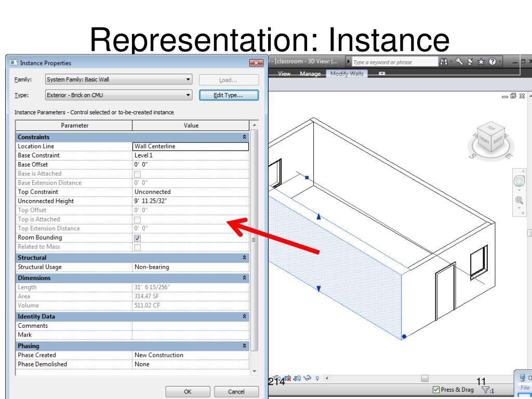This screenshot has width=532, height=399.
Task: Open the navigation bar customize menu arrow
Action: 523,213
